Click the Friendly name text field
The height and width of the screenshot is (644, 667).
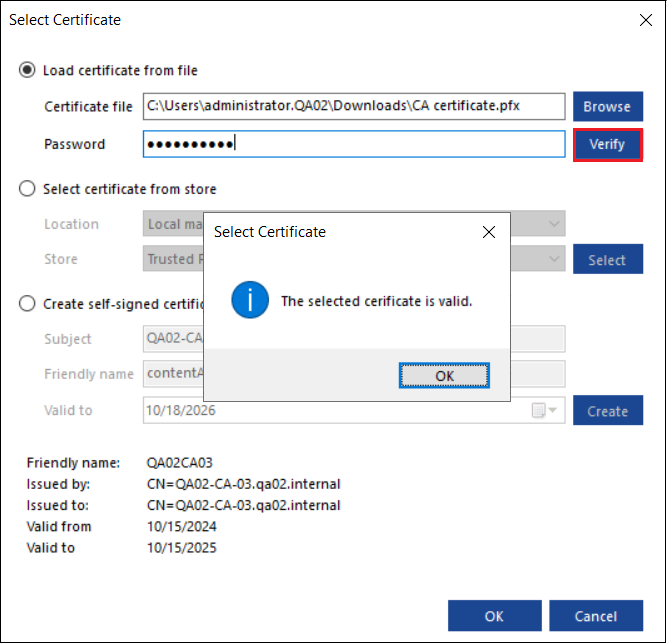[174, 374]
